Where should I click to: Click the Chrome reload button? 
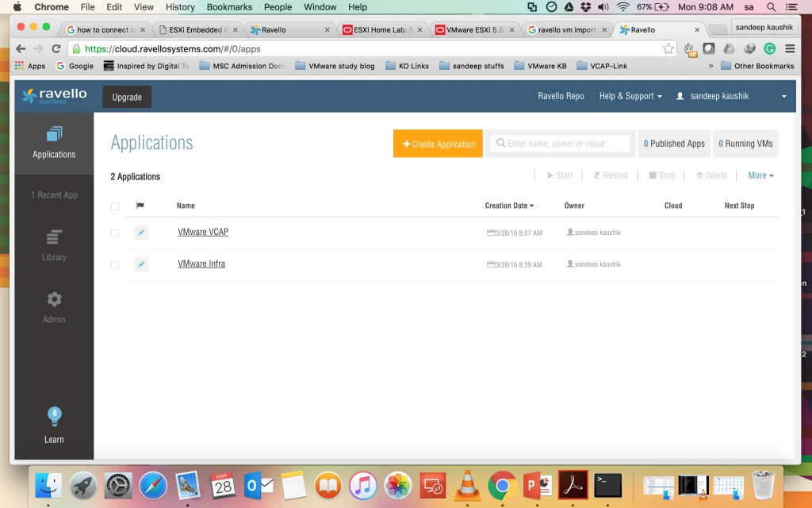click(x=56, y=48)
